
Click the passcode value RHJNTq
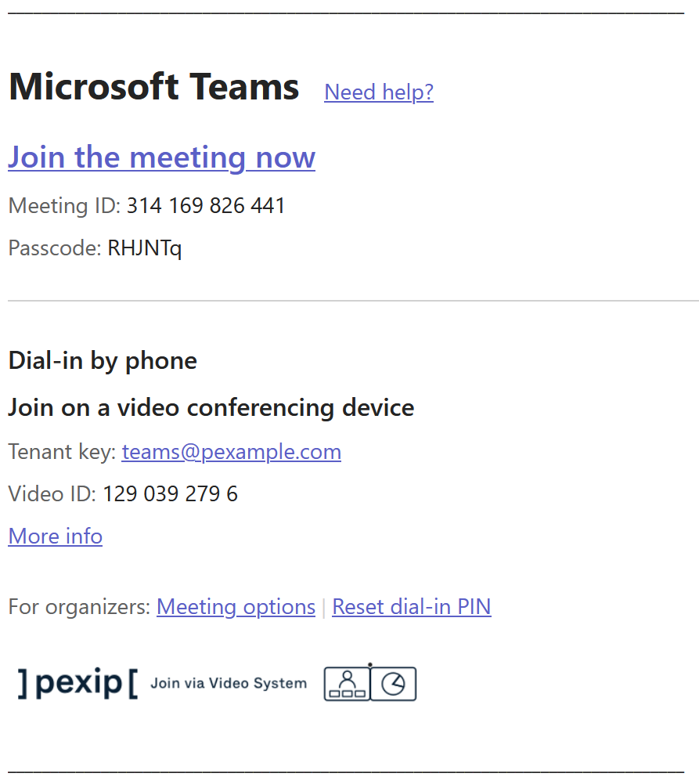pyautogui.click(x=145, y=248)
